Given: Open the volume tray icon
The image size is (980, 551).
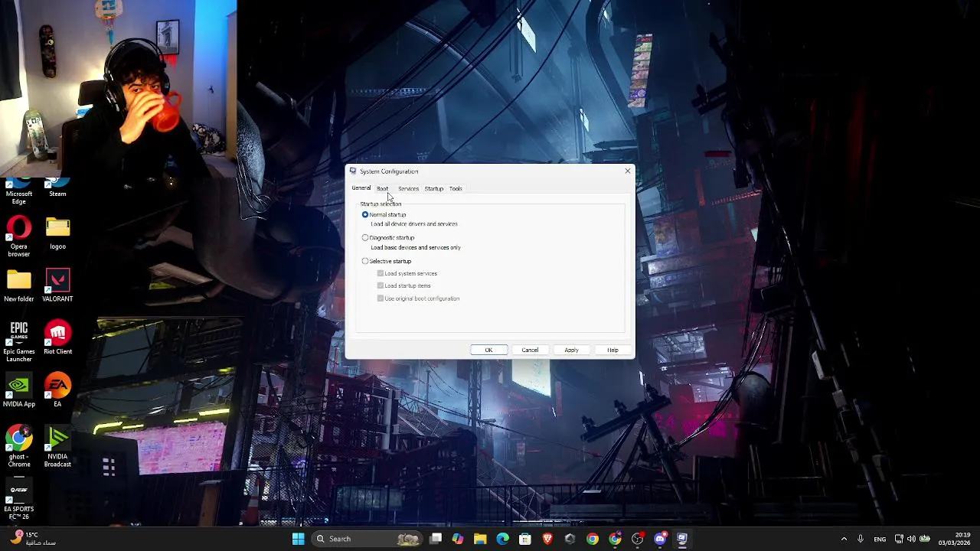Looking at the screenshot, I should click(911, 539).
